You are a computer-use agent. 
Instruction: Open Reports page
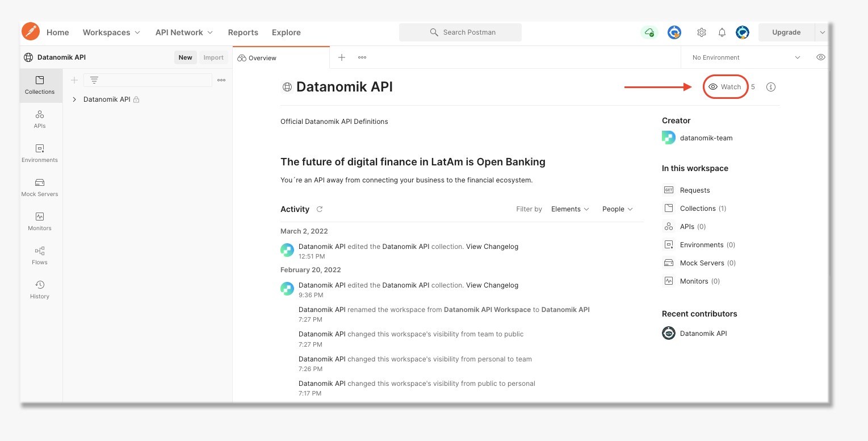tap(243, 32)
